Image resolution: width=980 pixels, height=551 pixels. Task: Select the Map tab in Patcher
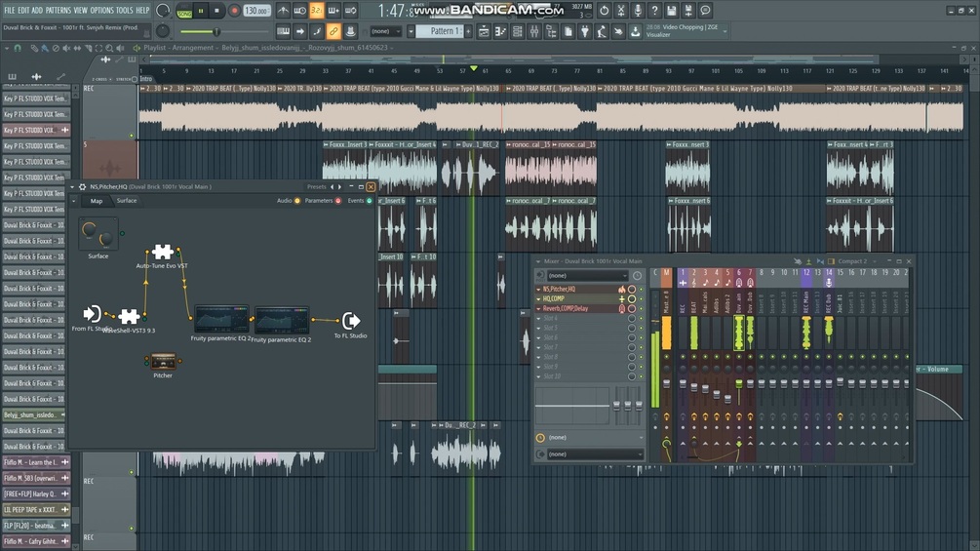97,201
